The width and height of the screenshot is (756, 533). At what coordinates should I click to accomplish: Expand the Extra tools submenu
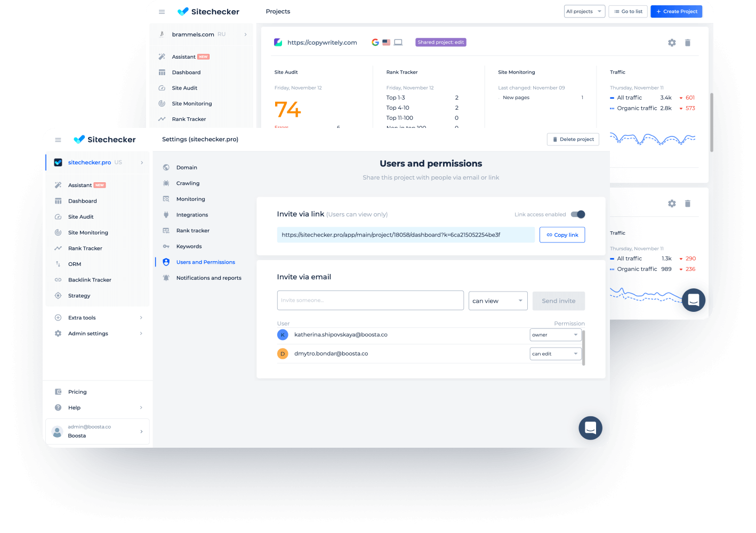(x=141, y=318)
